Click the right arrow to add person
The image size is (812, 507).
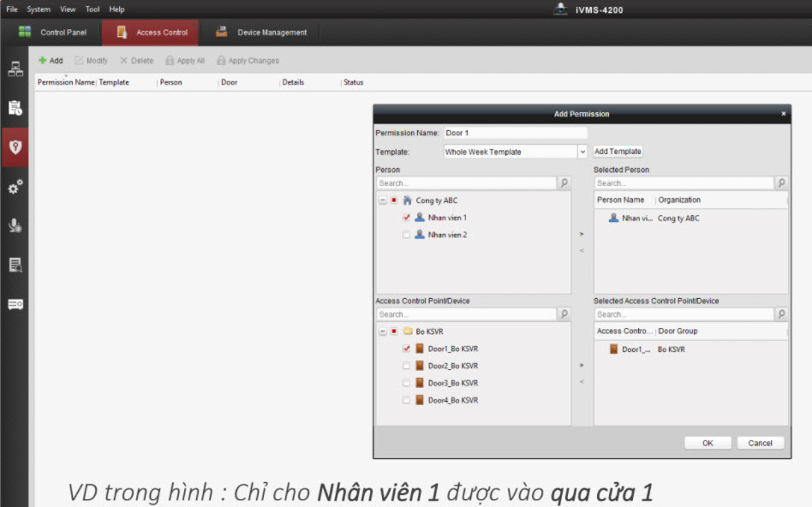[x=582, y=233]
